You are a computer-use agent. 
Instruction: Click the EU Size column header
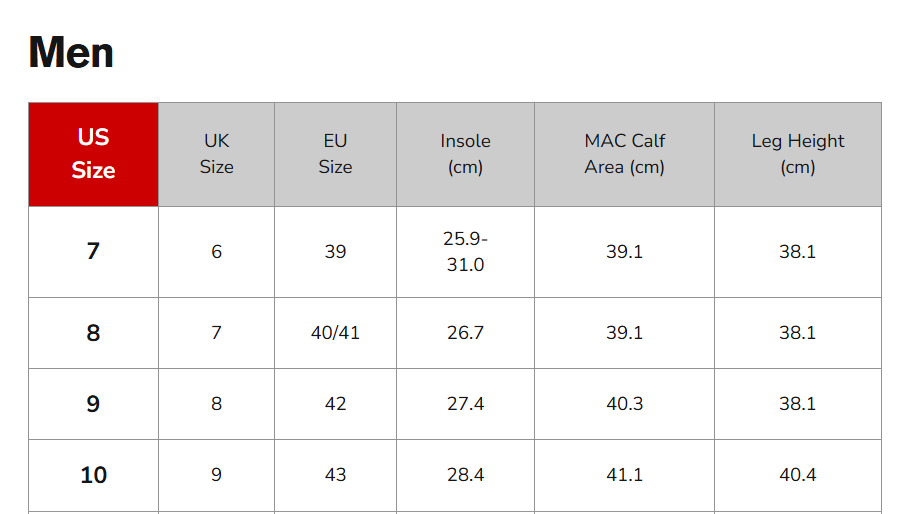coord(335,154)
